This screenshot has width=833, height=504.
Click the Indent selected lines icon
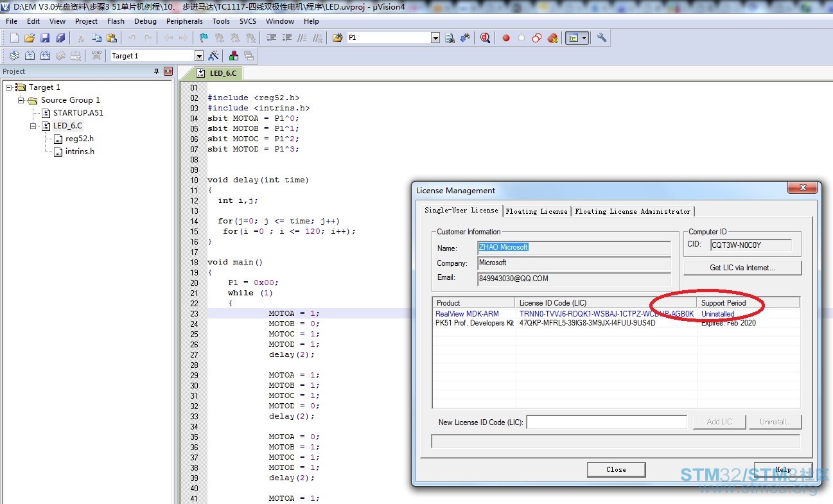(x=271, y=38)
